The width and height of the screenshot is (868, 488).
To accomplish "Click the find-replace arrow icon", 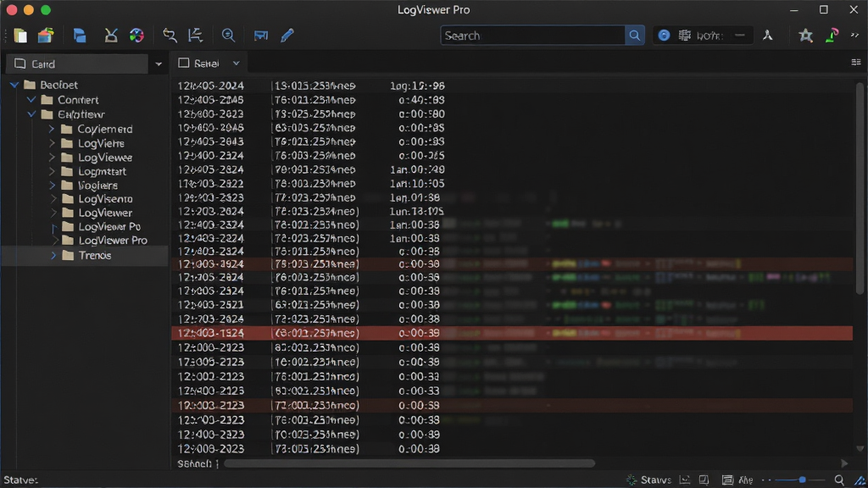I will (170, 36).
